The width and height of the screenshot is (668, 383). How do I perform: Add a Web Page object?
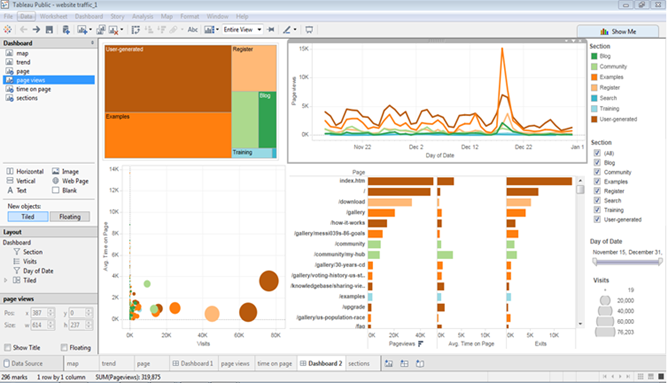coord(70,181)
